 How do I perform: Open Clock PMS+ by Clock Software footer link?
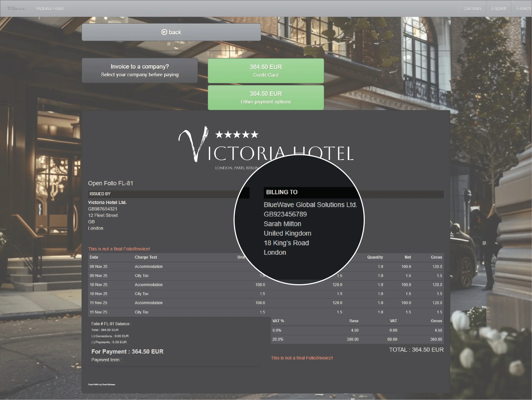click(101, 384)
